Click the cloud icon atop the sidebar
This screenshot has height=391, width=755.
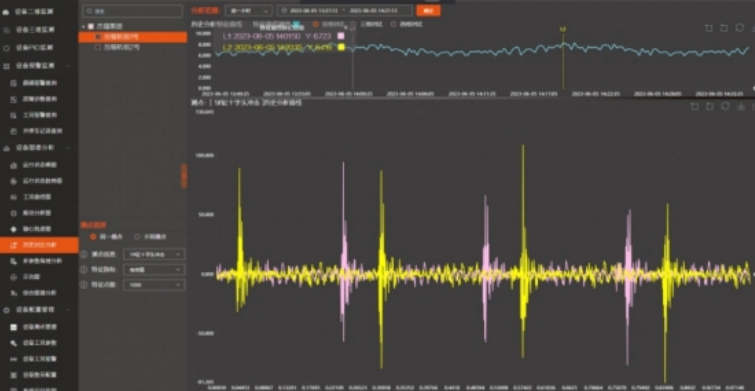[x=6, y=12]
